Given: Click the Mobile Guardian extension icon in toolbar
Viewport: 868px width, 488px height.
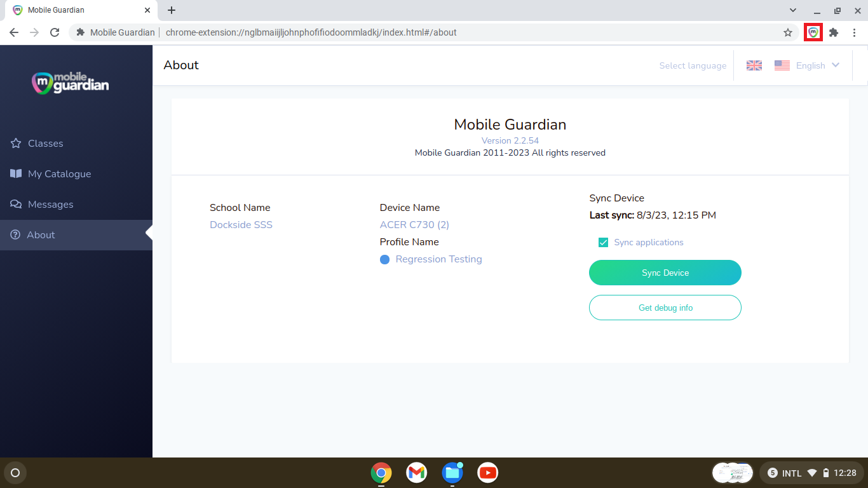Looking at the screenshot, I should click(x=813, y=32).
